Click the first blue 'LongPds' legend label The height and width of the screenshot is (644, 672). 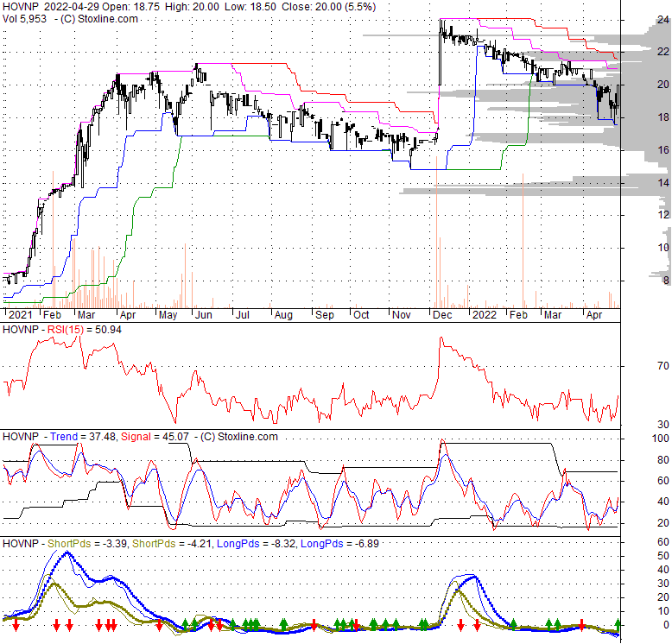coord(238,544)
